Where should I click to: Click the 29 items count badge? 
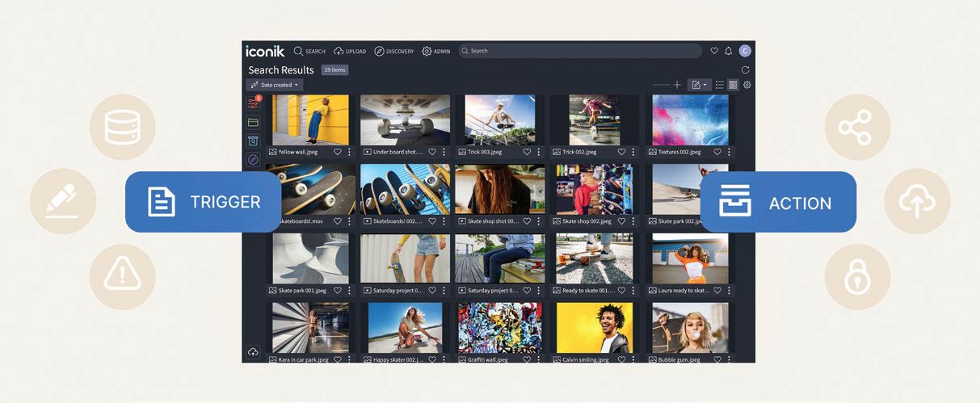(x=334, y=70)
